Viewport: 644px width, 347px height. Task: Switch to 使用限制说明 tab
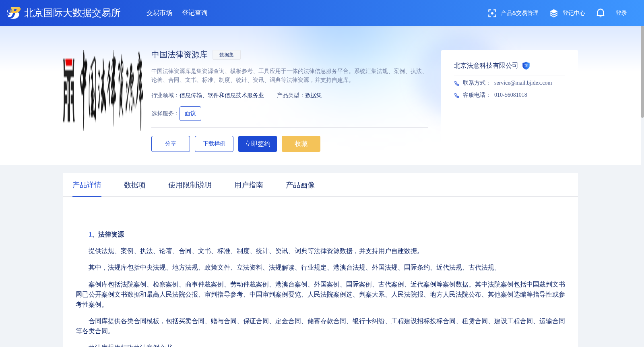[190, 185]
